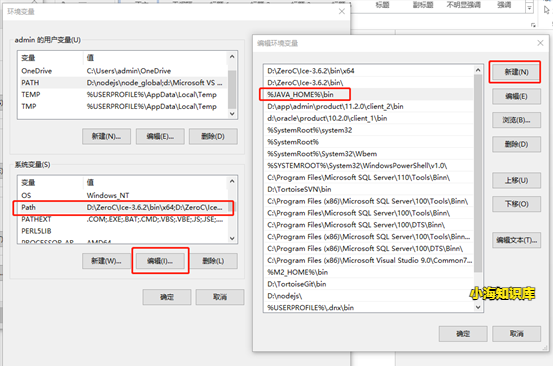This screenshot has height=366, width=553.
Task: Select the OS system variable row
Action: tap(122, 195)
